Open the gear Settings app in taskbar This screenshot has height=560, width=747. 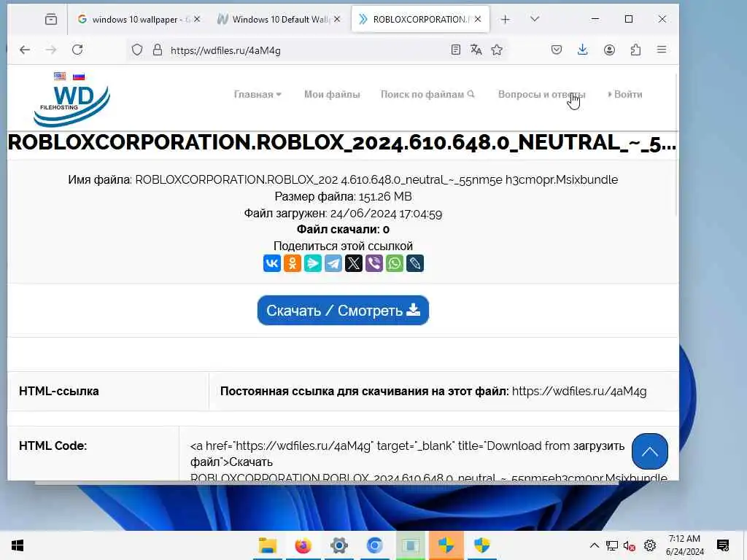pos(338,545)
